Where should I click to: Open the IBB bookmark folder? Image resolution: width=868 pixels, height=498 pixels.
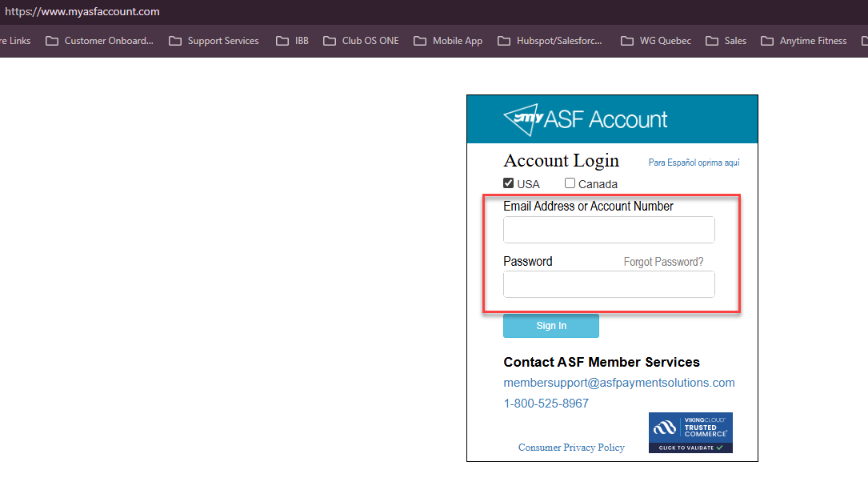pos(292,41)
